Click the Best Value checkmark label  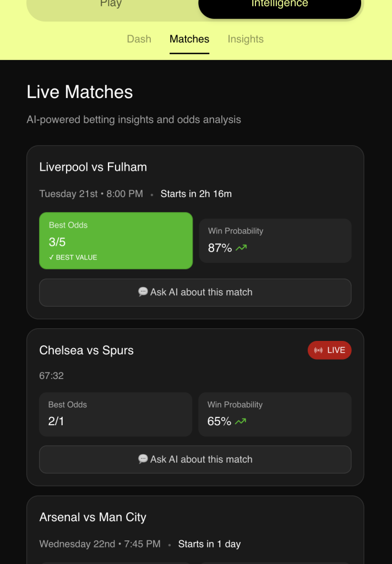tap(73, 258)
